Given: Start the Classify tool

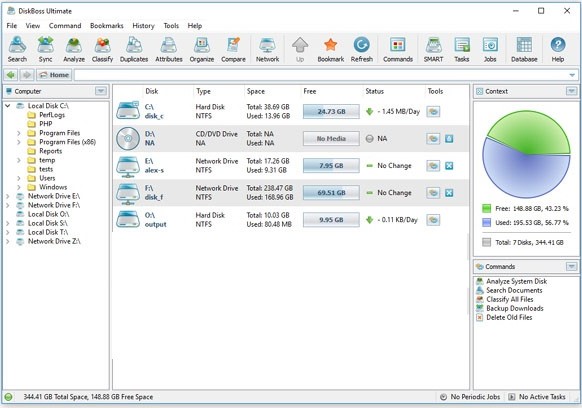Looking at the screenshot, I should [102, 49].
